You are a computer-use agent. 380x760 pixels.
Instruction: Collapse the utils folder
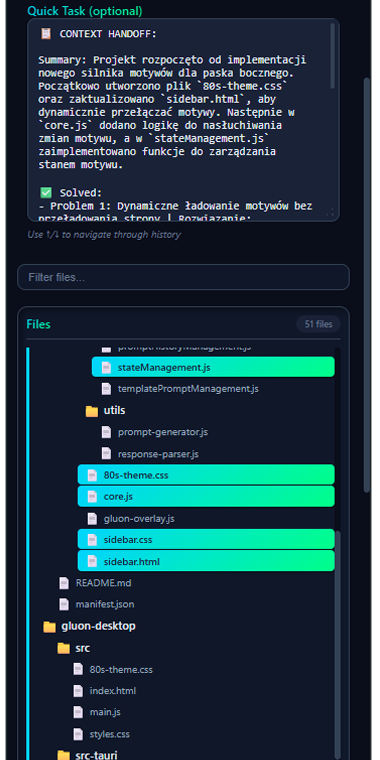(114, 411)
